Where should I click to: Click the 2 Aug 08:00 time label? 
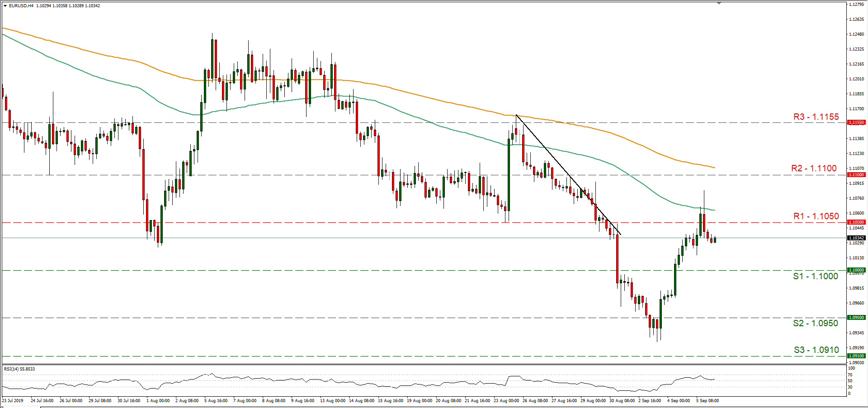tap(188, 401)
